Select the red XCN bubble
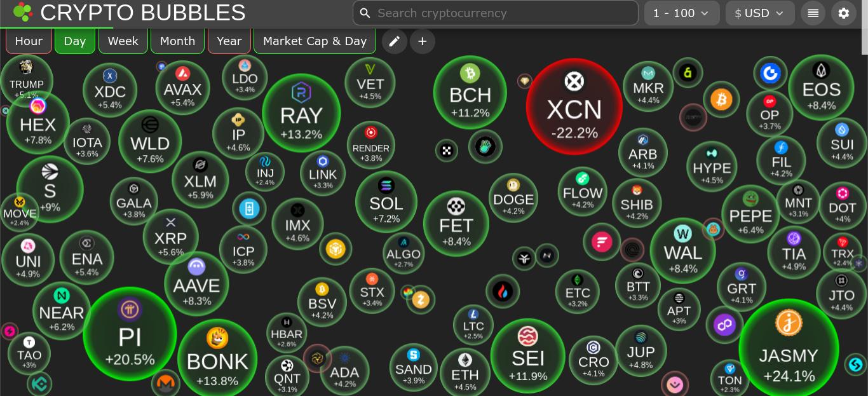The width and height of the screenshot is (868, 396). tap(574, 106)
